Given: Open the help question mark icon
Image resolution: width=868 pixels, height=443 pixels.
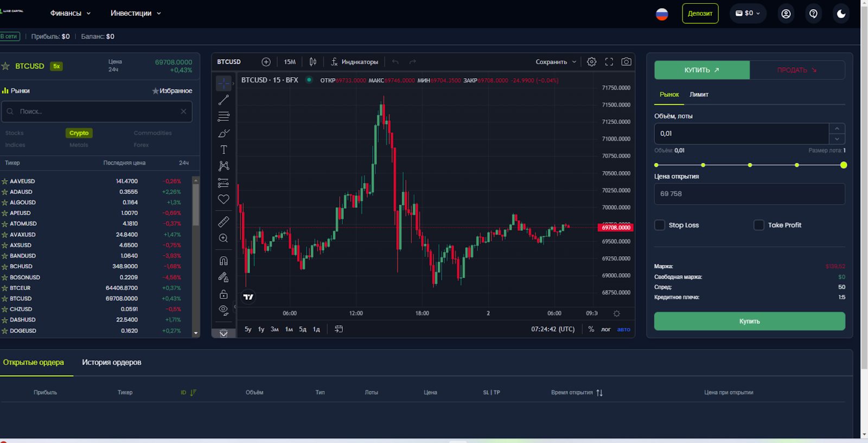Looking at the screenshot, I should pyautogui.click(x=813, y=14).
